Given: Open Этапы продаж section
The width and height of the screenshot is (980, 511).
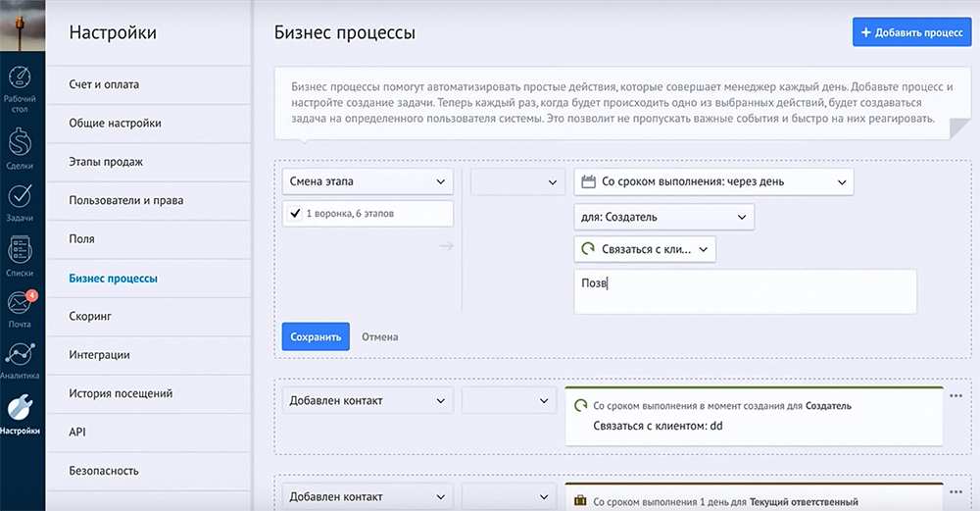Looking at the screenshot, I should [149, 162].
